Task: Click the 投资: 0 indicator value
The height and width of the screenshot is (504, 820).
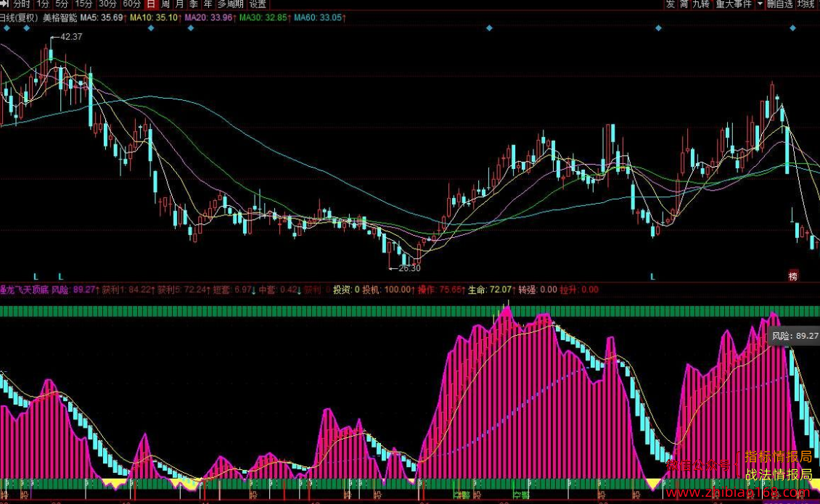Action: pos(346,289)
